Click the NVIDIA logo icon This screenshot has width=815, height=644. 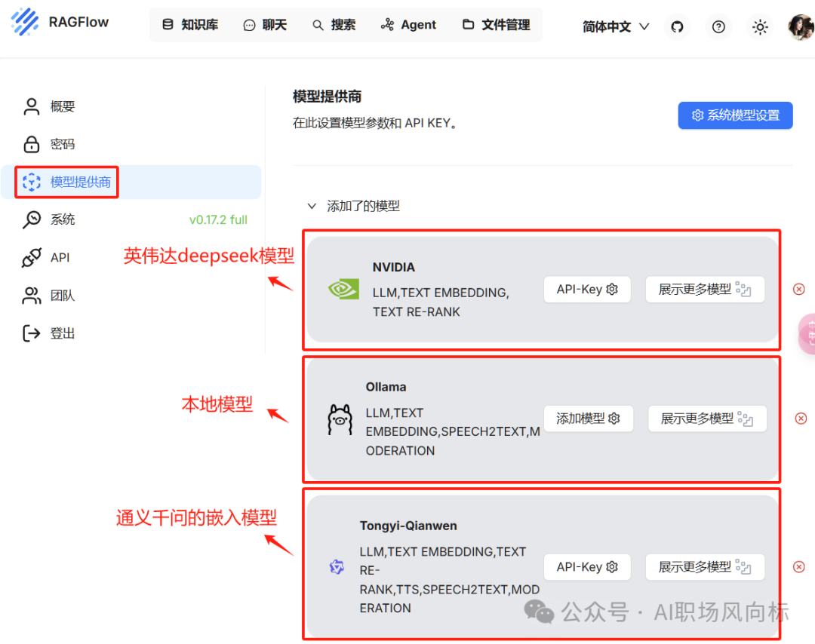coord(343,290)
